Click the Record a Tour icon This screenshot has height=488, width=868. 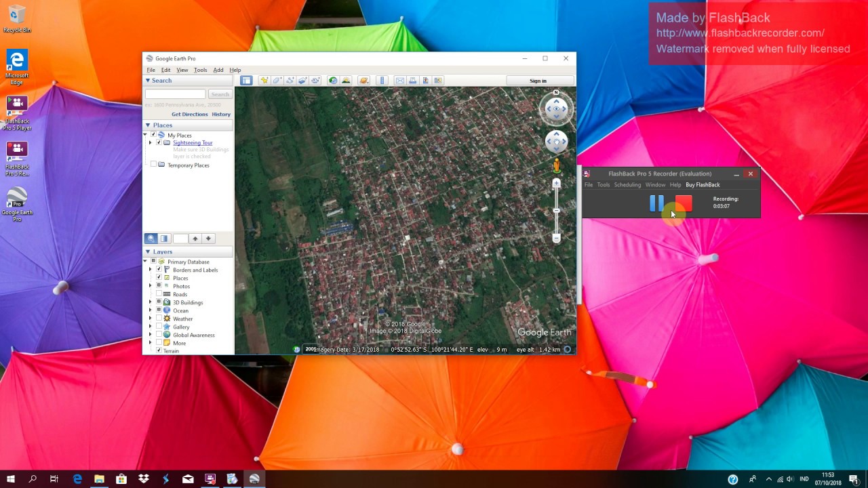315,81
